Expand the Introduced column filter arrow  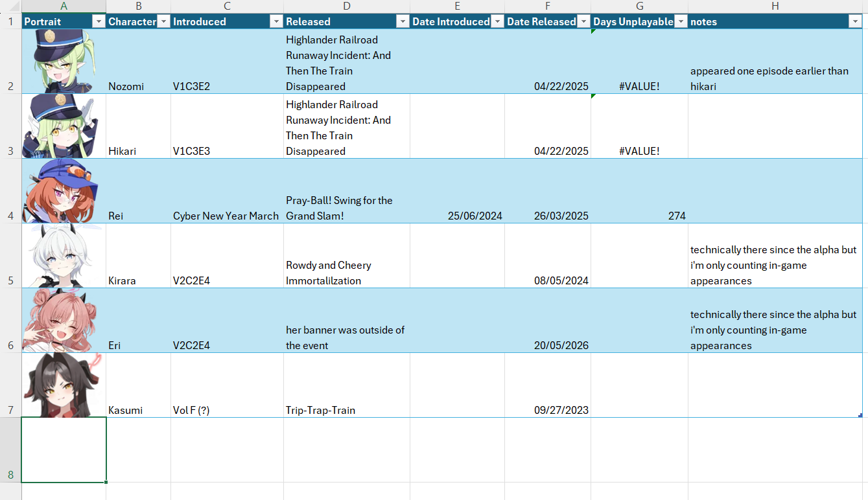coord(276,21)
